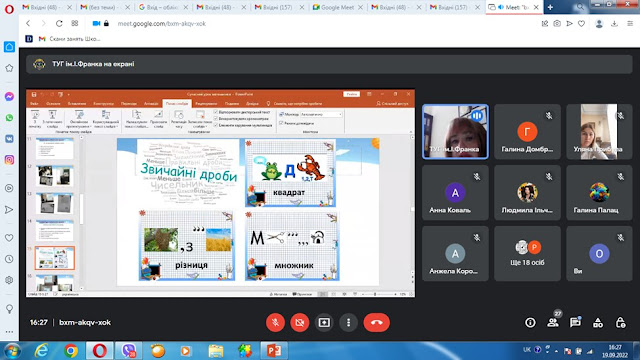This screenshot has width=640, height=360.
Task: Select Анна Коваль participant tile
Action: (x=455, y=193)
